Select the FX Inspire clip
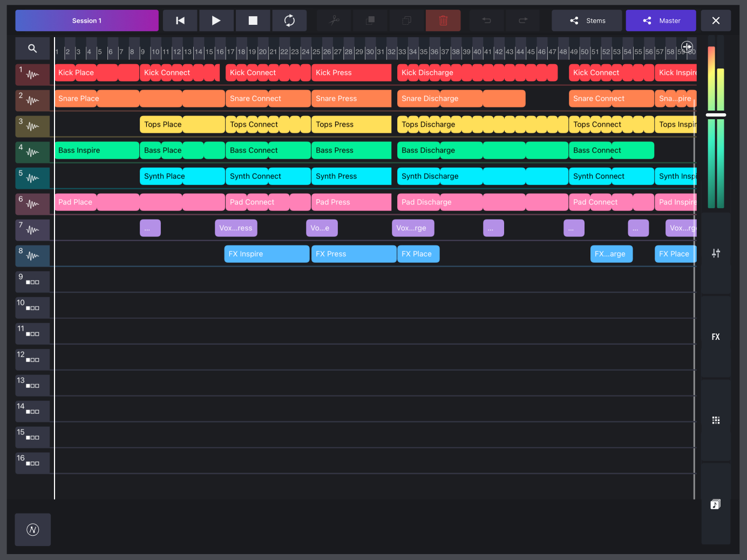This screenshot has width=747, height=560. tap(267, 254)
